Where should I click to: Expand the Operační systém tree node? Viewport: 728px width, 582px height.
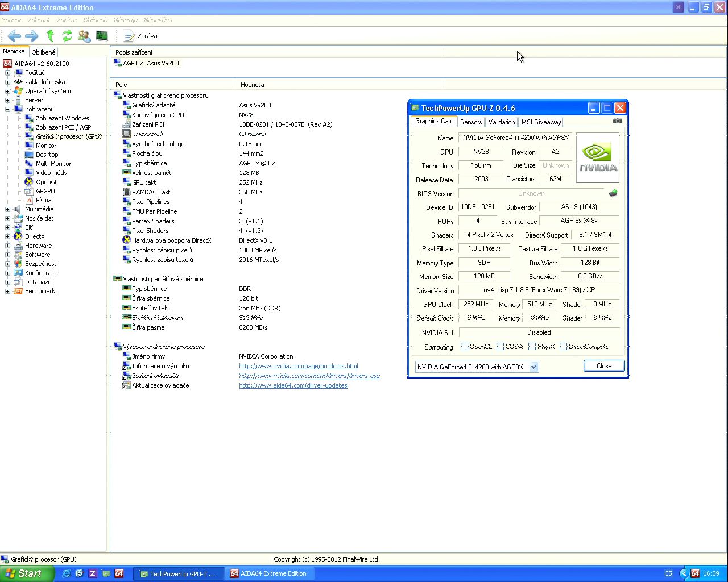tap(7, 91)
